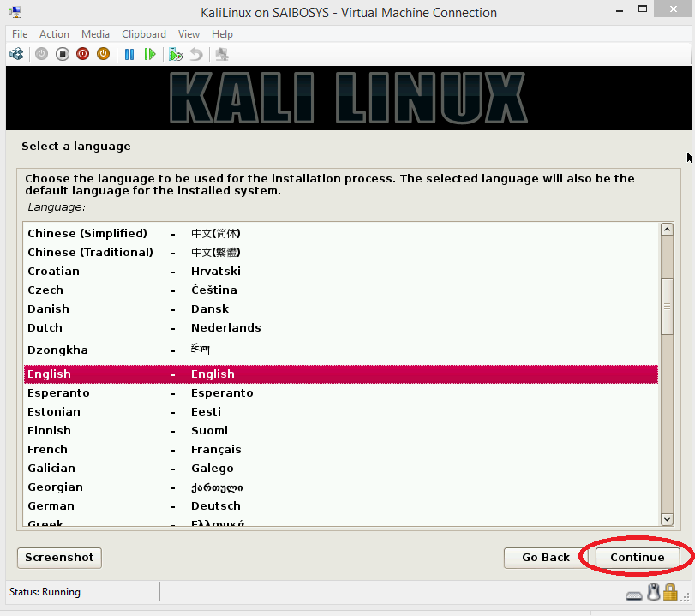Open the File menu
Viewport: 695px width, 616px height.
pos(20,34)
